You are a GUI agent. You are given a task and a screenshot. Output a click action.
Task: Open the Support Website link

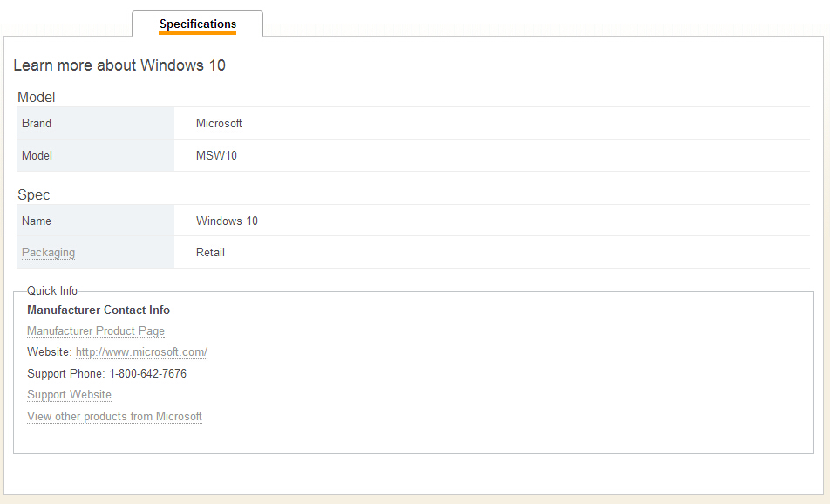[70, 395]
